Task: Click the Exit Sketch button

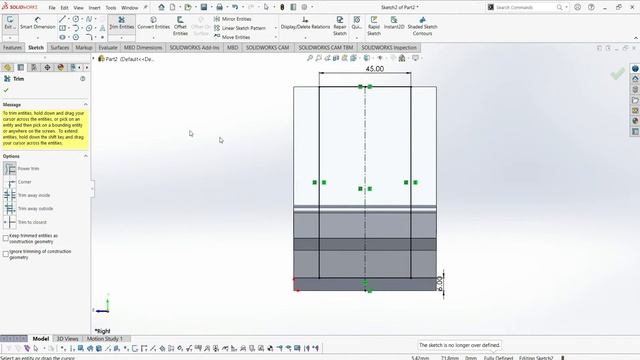Action: coord(9,23)
